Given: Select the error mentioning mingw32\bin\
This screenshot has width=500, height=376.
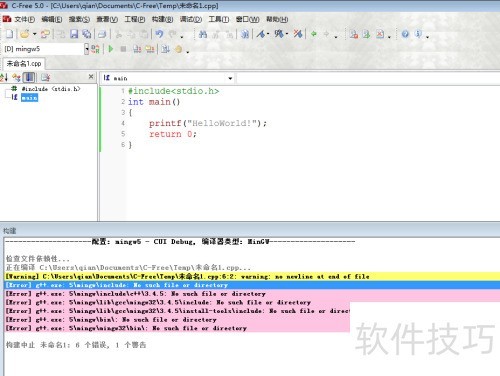Looking at the screenshot, I should pyautogui.click(x=177, y=328).
